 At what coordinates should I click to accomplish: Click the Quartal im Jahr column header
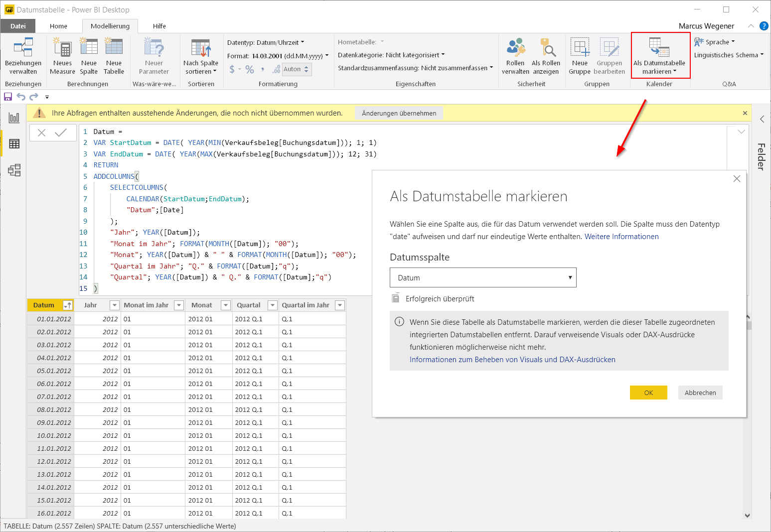(306, 305)
